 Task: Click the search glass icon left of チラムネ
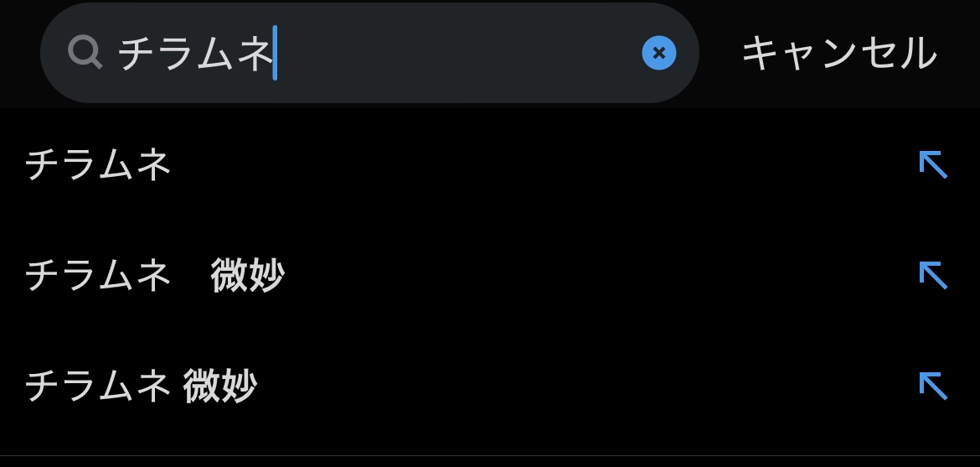(85, 54)
